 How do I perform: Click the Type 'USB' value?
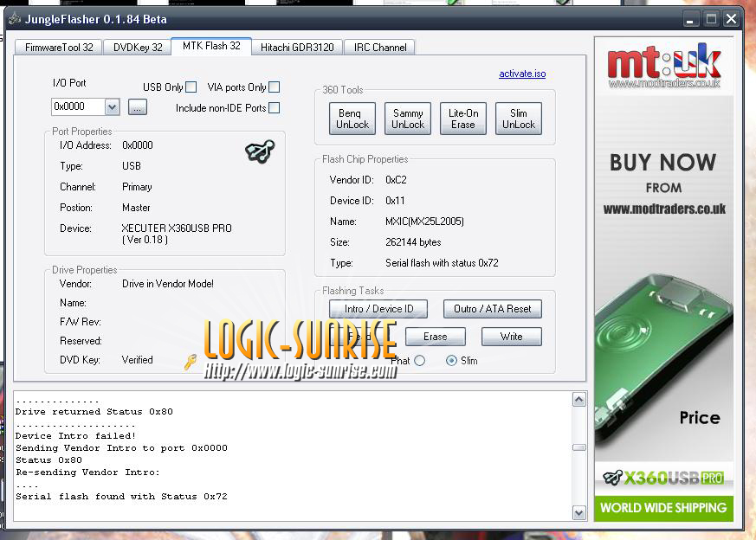[x=132, y=166]
